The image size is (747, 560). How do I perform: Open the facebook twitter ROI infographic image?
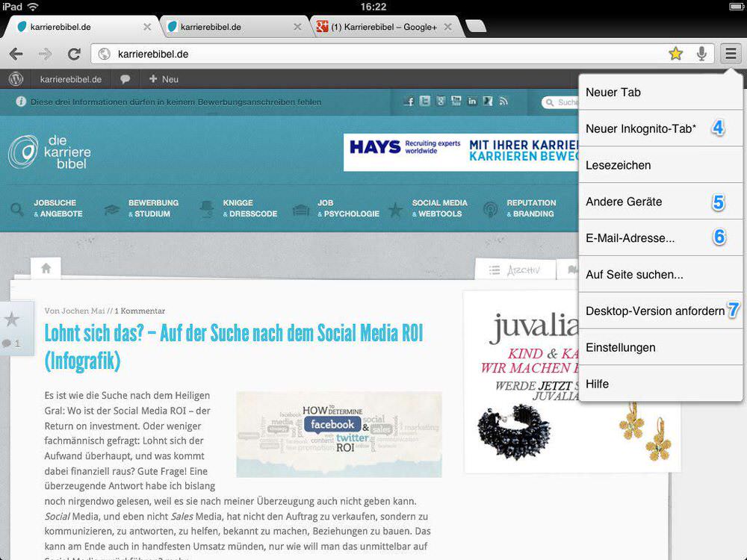pos(338,434)
